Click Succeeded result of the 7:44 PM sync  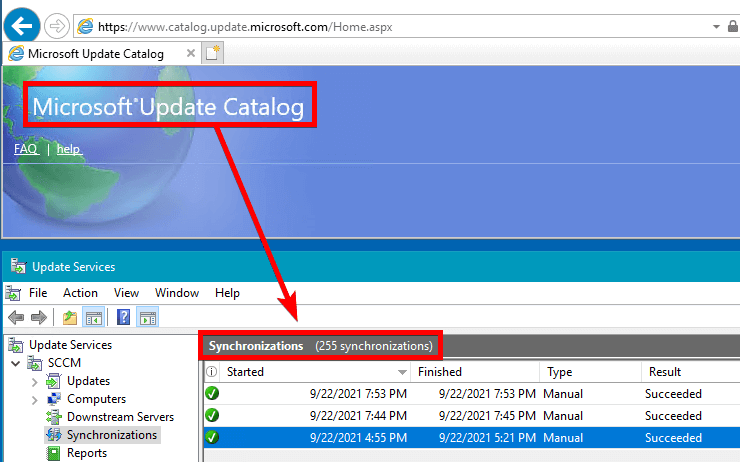click(x=673, y=416)
